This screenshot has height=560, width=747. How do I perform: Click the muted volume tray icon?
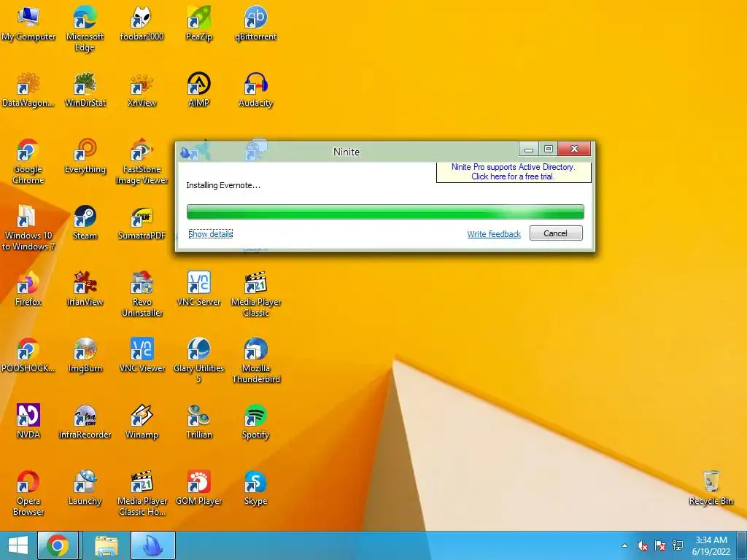coord(642,545)
